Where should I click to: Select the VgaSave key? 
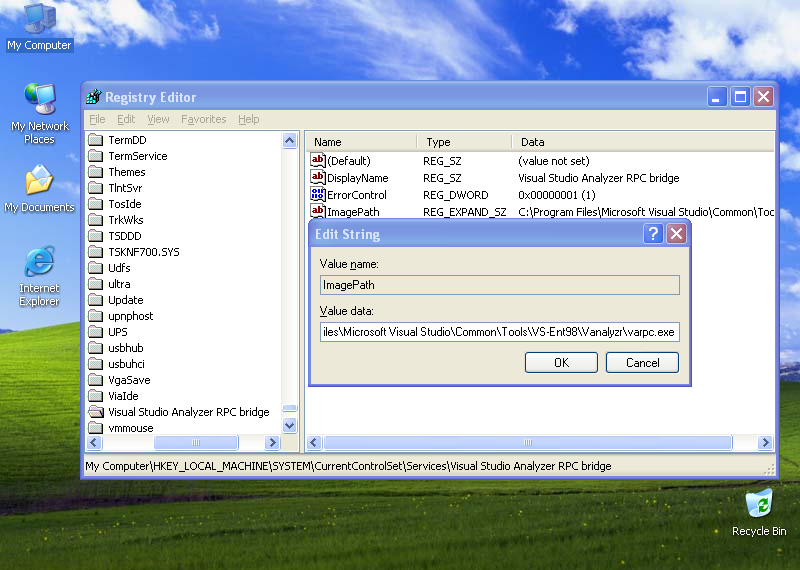click(129, 380)
